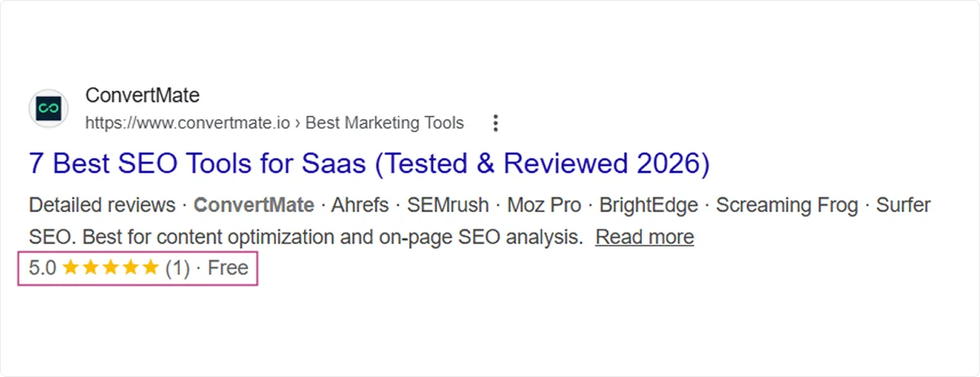This screenshot has height=377, width=980.
Task: Click the https://www.convertmate.io URL text
Action: [x=188, y=123]
